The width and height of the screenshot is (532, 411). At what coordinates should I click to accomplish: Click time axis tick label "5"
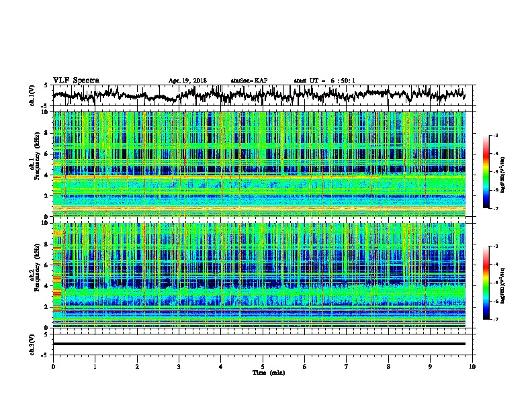coord(263,367)
